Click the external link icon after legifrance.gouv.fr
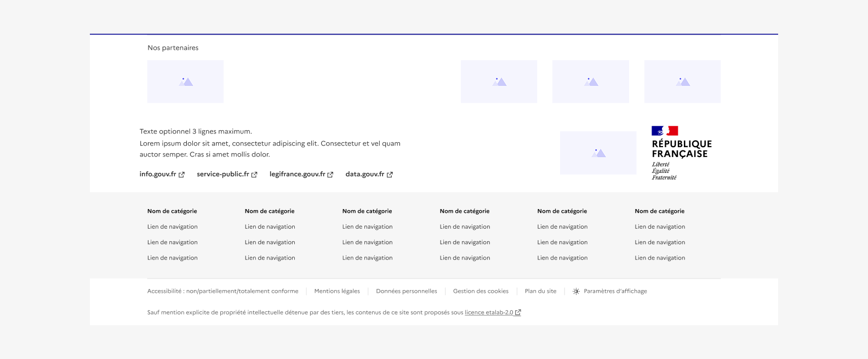The width and height of the screenshot is (868, 359). [x=330, y=175]
